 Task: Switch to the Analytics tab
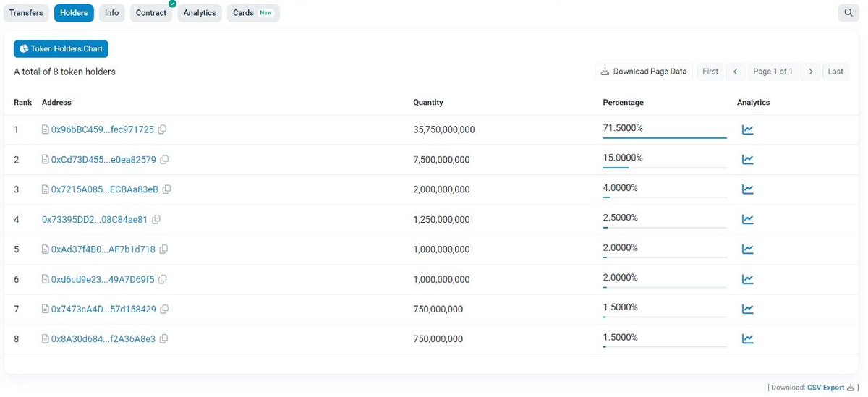click(200, 13)
